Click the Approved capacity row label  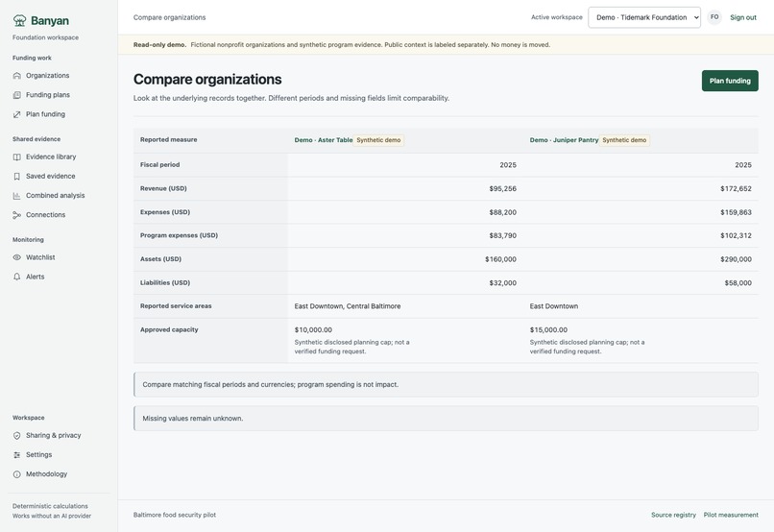tap(169, 329)
